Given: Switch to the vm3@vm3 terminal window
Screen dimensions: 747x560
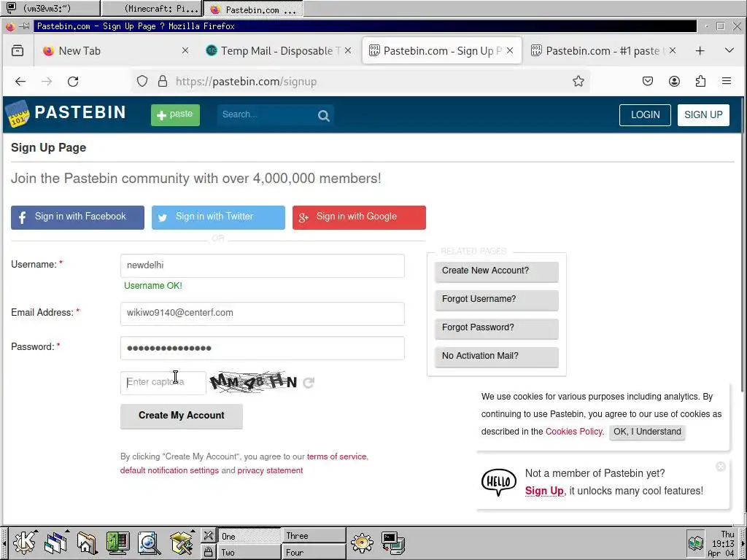Looking at the screenshot, I should (51, 8).
